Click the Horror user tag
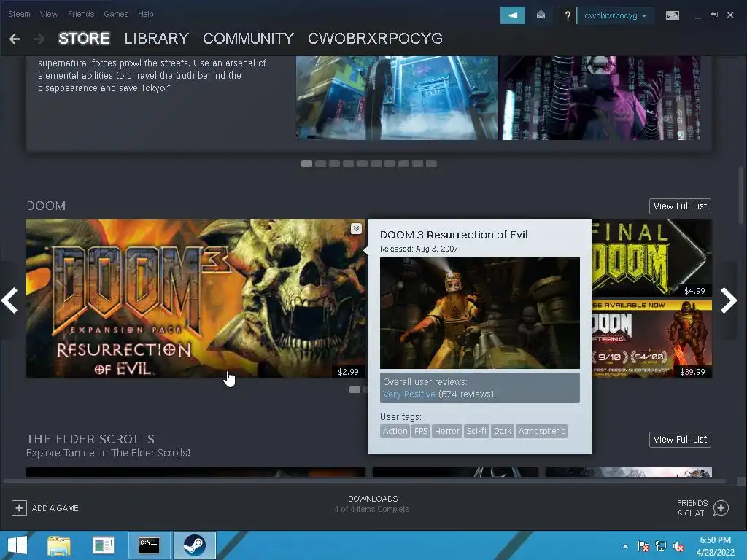This screenshot has width=747, height=560. pos(447,432)
